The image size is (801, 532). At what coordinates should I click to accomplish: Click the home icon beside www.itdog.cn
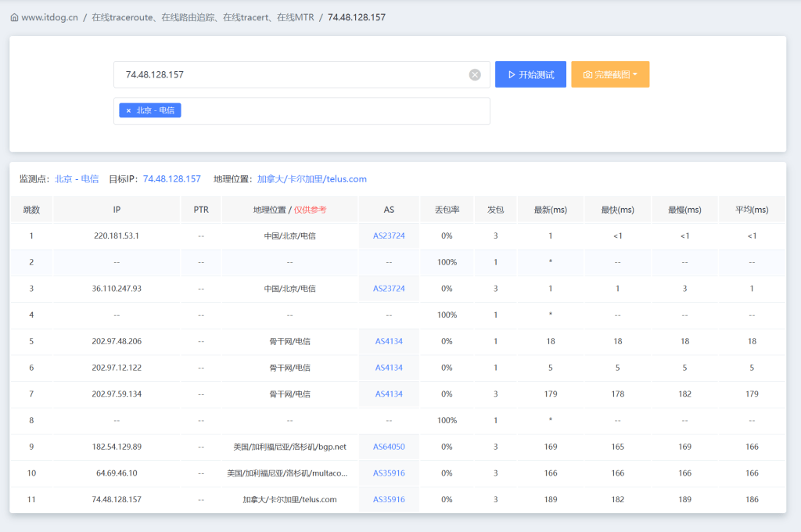click(14, 17)
